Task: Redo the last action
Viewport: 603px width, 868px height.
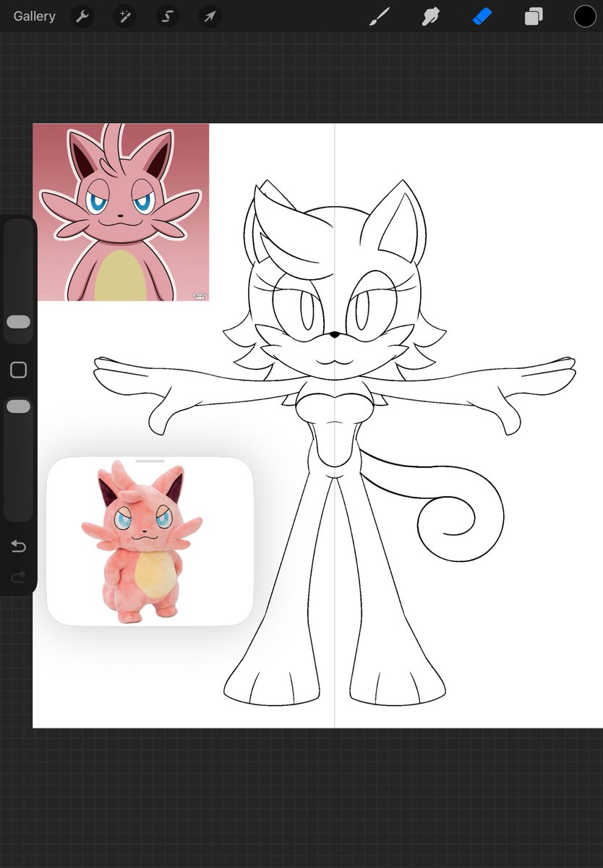Action: (x=18, y=576)
